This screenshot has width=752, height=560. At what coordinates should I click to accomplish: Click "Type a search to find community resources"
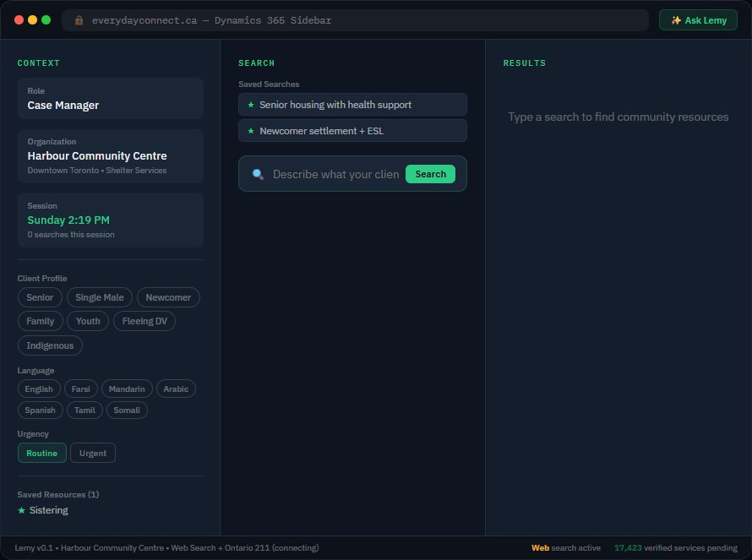coord(618,117)
